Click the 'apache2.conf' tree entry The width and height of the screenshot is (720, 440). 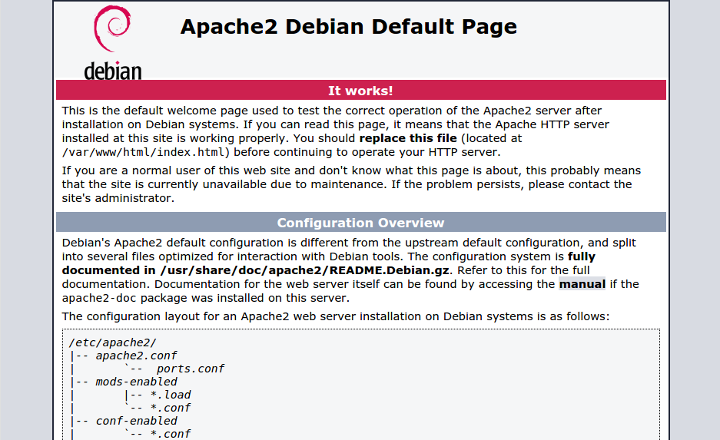[x=136, y=355]
